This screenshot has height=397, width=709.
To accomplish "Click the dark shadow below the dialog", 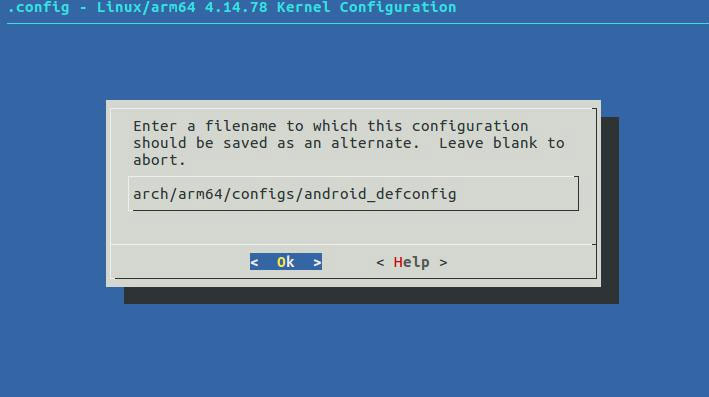I will [x=371, y=295].
